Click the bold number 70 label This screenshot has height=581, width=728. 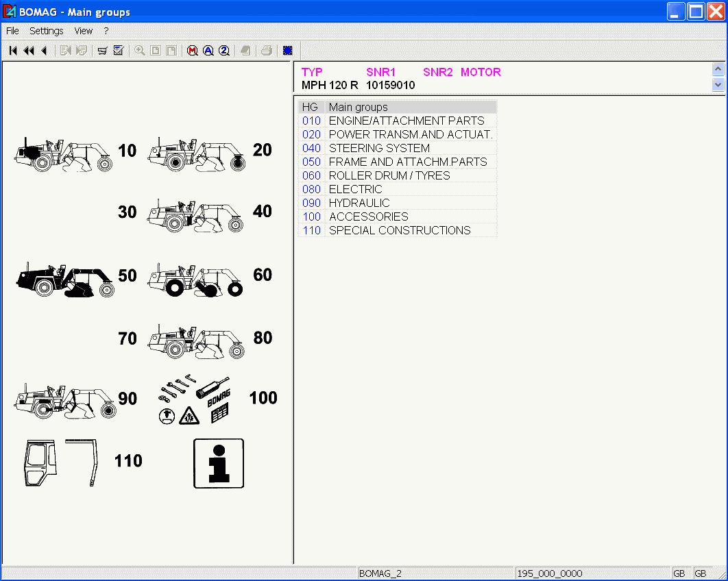point(128,338)
